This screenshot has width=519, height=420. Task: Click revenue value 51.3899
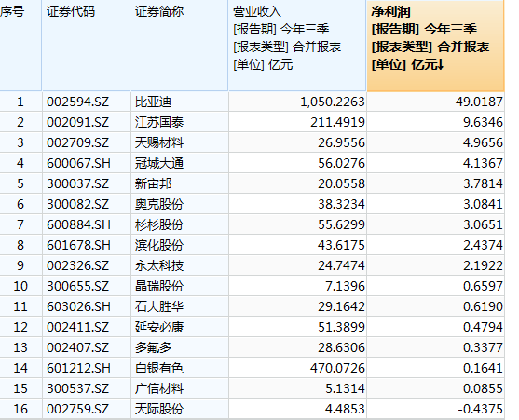[341, 327]
